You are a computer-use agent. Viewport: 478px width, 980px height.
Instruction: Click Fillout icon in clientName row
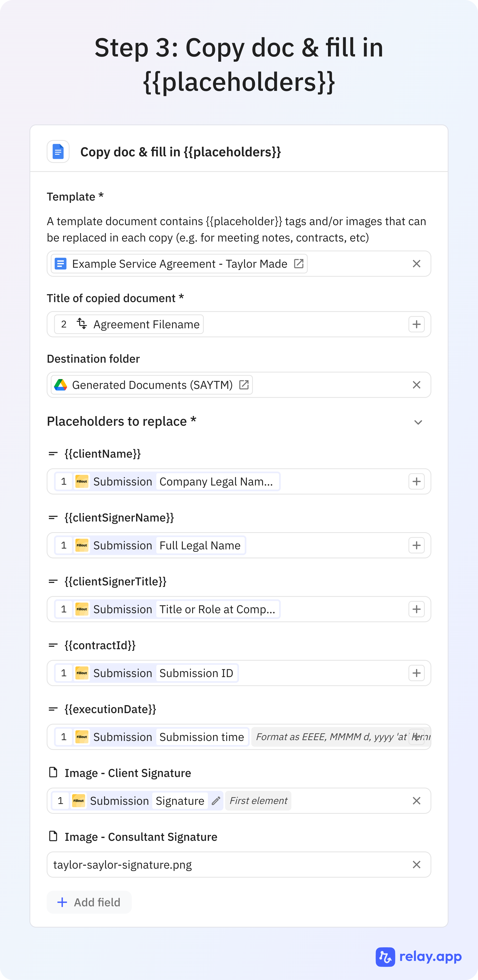(82, 481)
